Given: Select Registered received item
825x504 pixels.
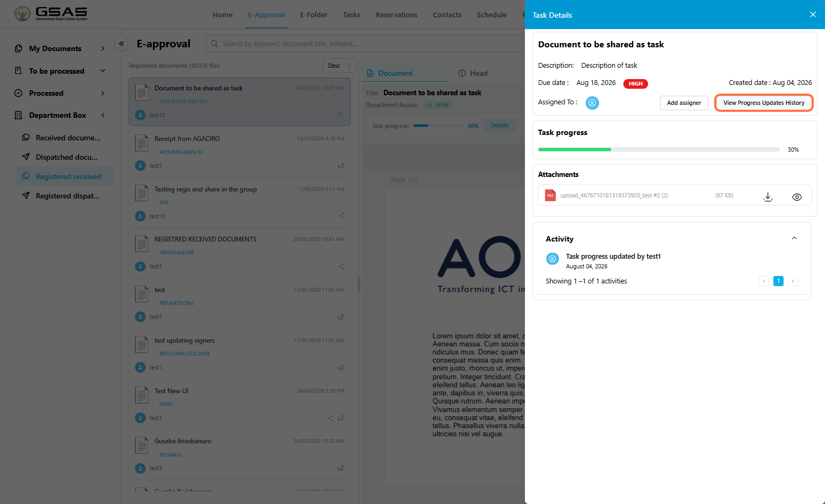Looking at the screenshot, I should point(63,176).
